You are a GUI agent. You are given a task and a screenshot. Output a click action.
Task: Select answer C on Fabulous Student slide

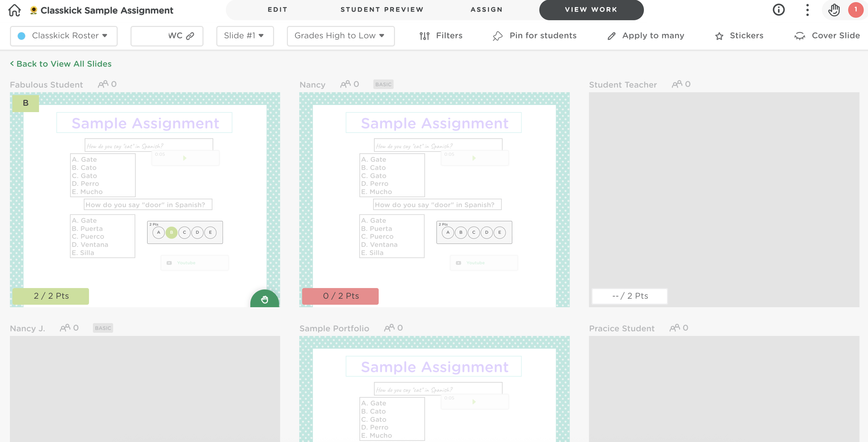(184, 232)
